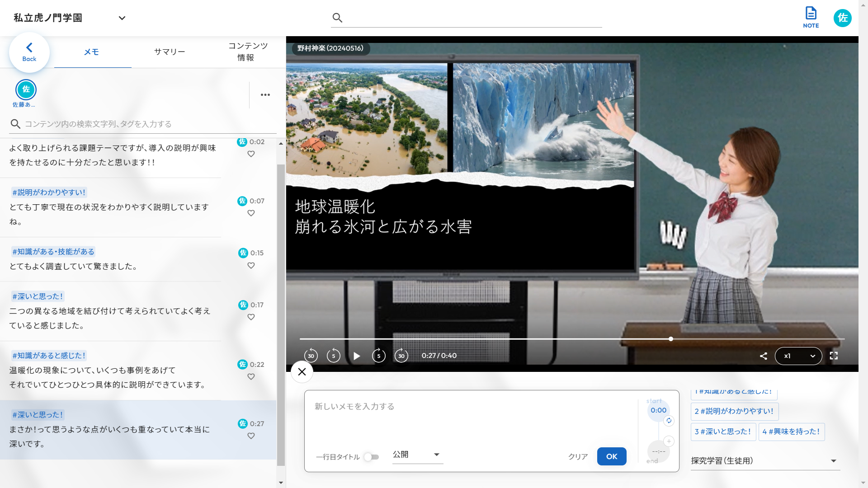Toggle the 一行目タイトル switch
The width and height of the screenshot is (868, 488).
[372, 457]
